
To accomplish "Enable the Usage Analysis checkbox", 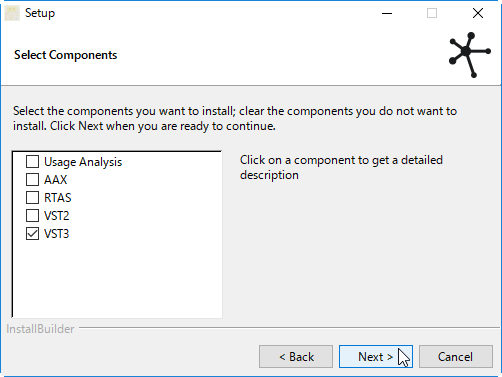I will (32, 162).
